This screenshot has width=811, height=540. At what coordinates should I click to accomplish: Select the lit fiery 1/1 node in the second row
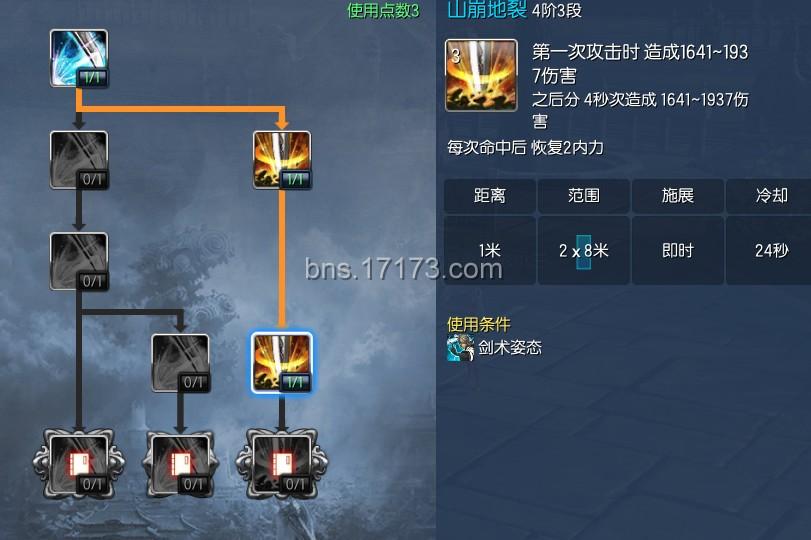pyautogui.click(x=282, y=160)
